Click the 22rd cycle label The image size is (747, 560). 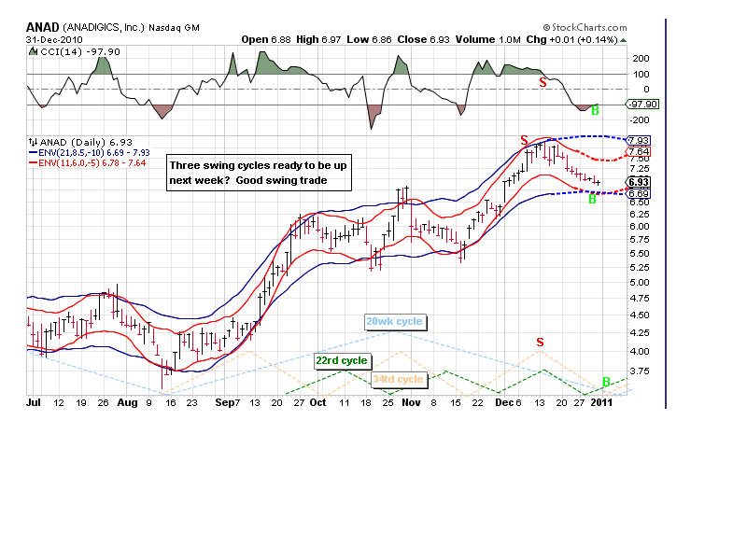tap(343, 360)
